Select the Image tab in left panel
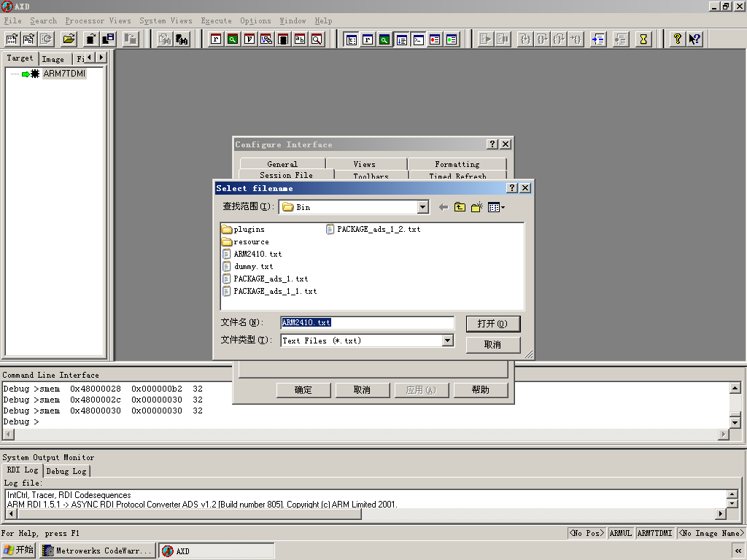This screenshot has height=560, width=747. [53, 59]
